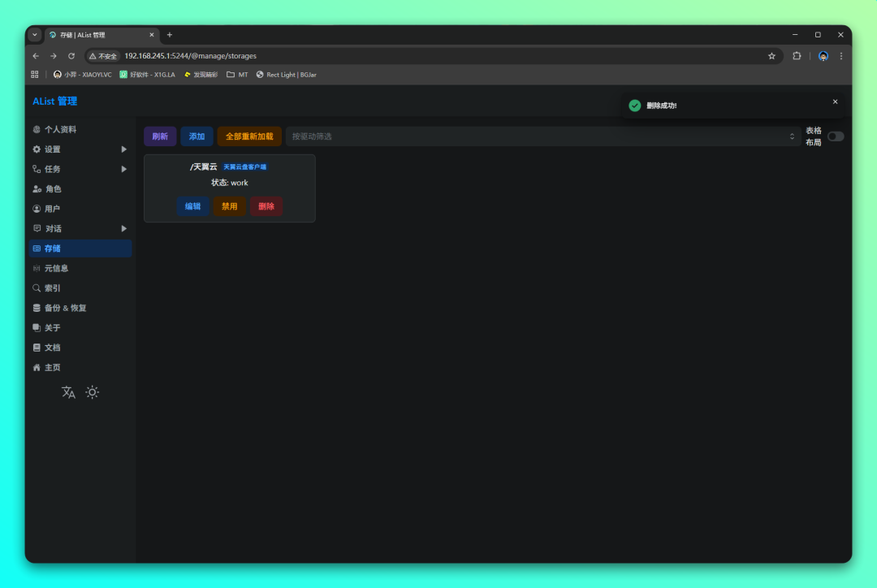Screen dimensions: 877x588
Task: Open Chrome profile avatar icon
Action: tap(823, 56)
